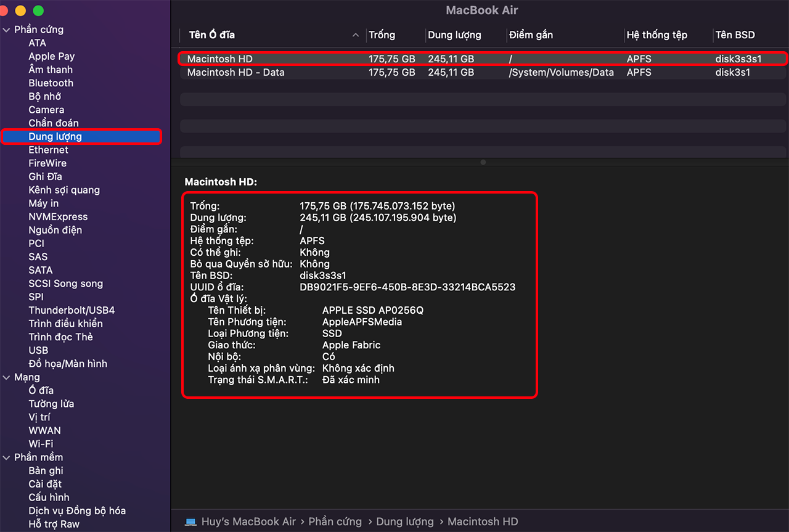Screen dimensions: 789x532
Task: Select the Macintosh HD volume row
Action: pyautogui.click(x=483, y=59)
